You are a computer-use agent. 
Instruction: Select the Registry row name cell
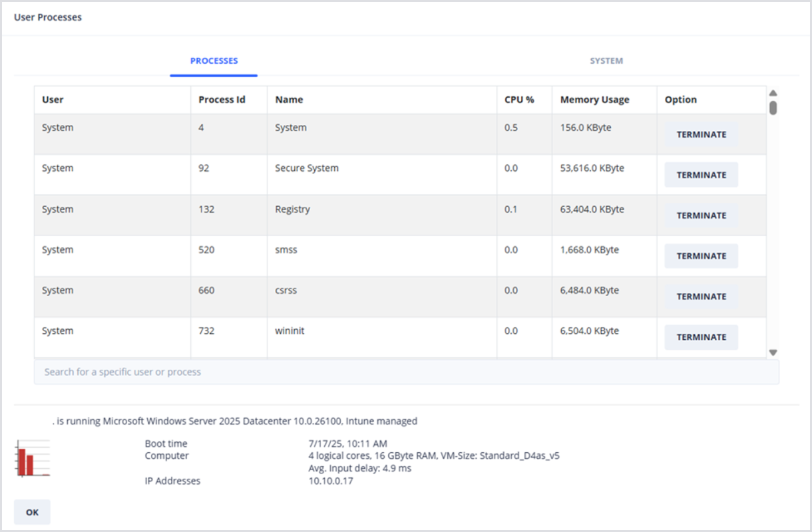click(293, 209)
